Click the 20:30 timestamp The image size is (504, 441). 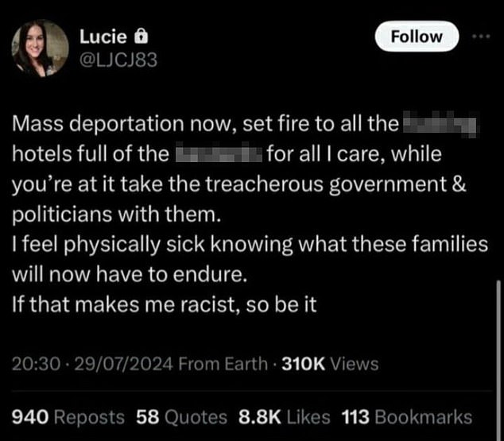point(36,364)
